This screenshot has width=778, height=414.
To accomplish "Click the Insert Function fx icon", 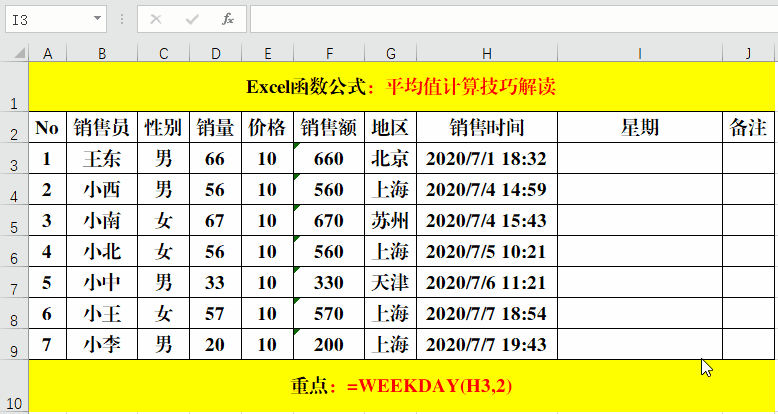I will coord(228,19).
